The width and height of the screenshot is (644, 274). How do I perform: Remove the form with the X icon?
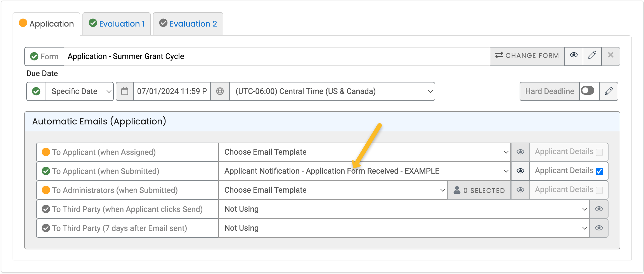pyautogui.click(x=610, y=56)
